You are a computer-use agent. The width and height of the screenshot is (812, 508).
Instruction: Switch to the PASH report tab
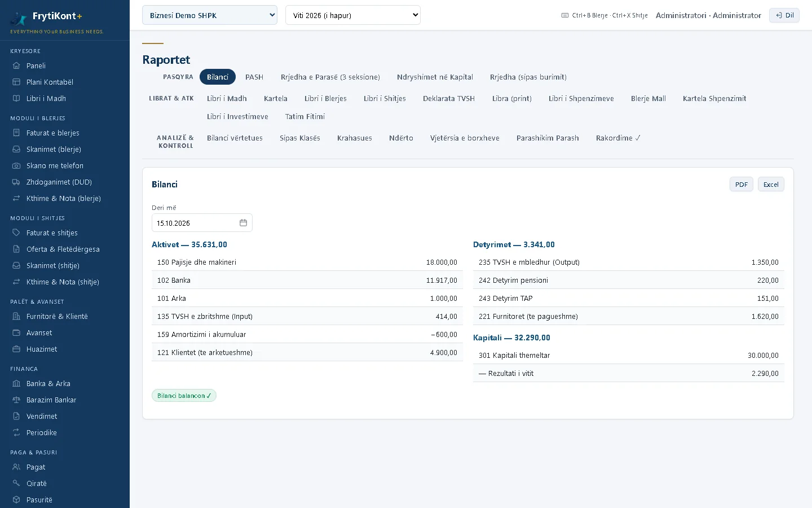(254, 77)
